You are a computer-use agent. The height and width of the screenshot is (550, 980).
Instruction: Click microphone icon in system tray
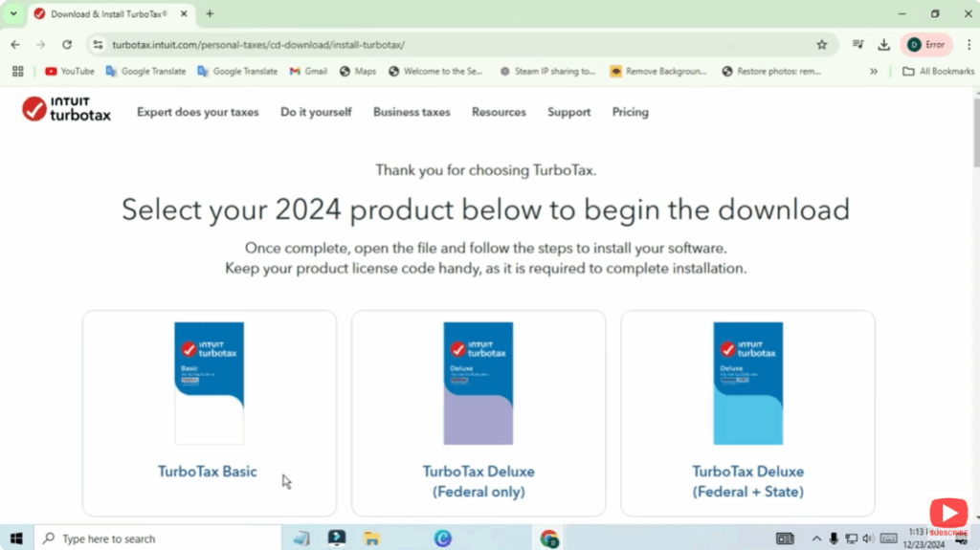(x=834, y=539)
